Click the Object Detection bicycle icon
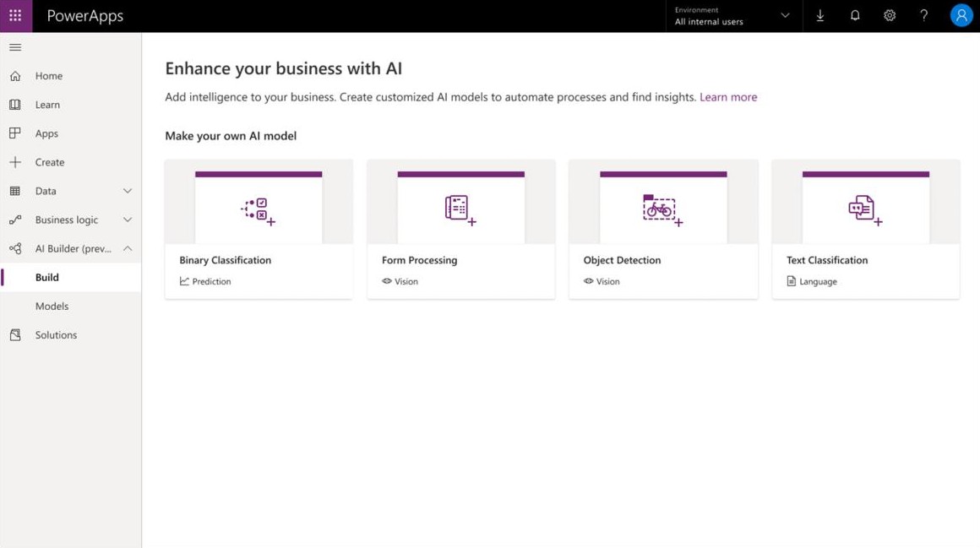Image resolution: width=980 pixels, height=548 pixels. coord(662,210)
